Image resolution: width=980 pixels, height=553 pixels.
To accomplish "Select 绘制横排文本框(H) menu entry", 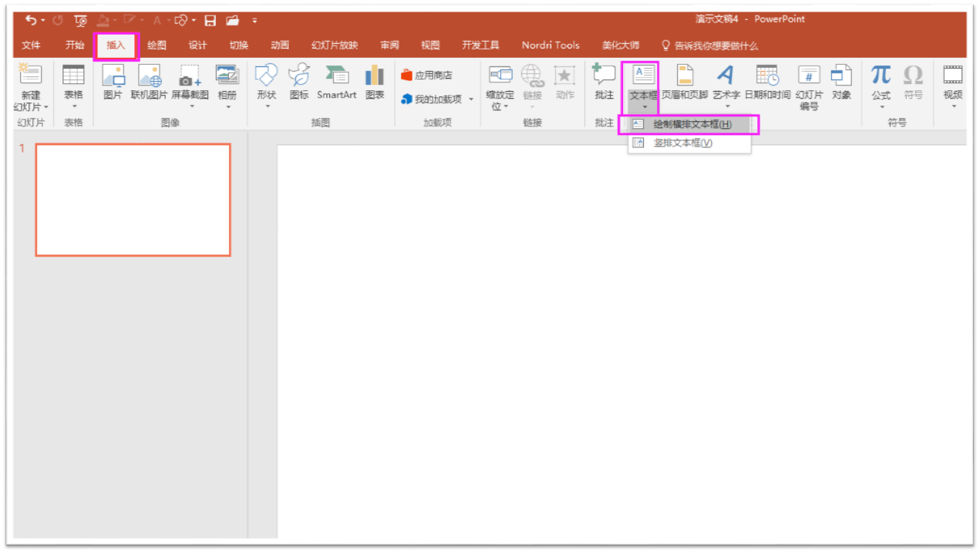I will pyautogui.click(x=689, y=124).
